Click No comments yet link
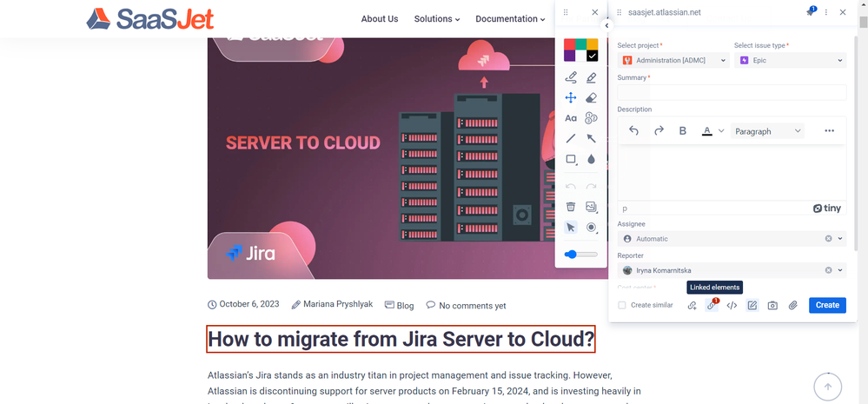The height and width of the screenshot is (404, 868). (472, 306)
